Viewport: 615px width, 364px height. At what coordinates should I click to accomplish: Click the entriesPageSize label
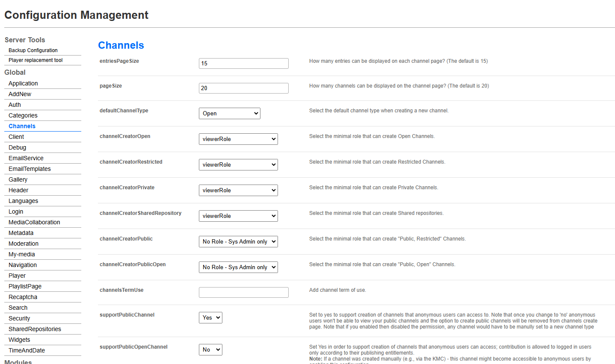tap(119, 61)
